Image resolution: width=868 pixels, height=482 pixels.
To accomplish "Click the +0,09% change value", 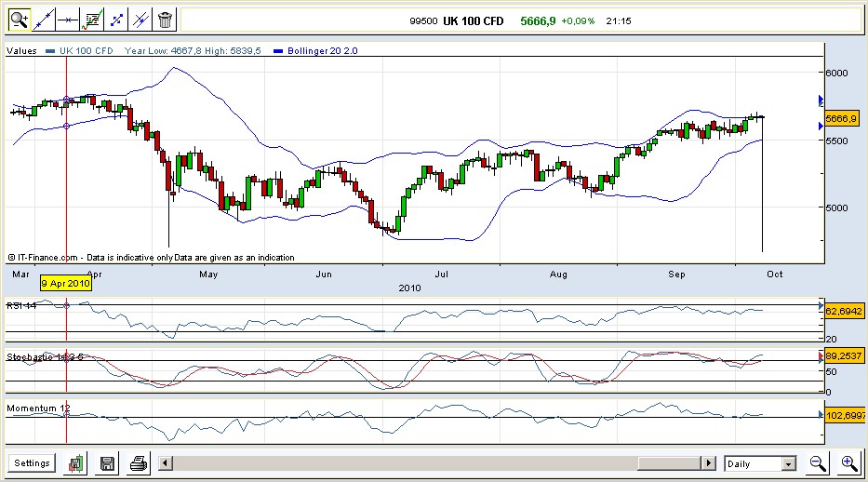I will [578, 21].
